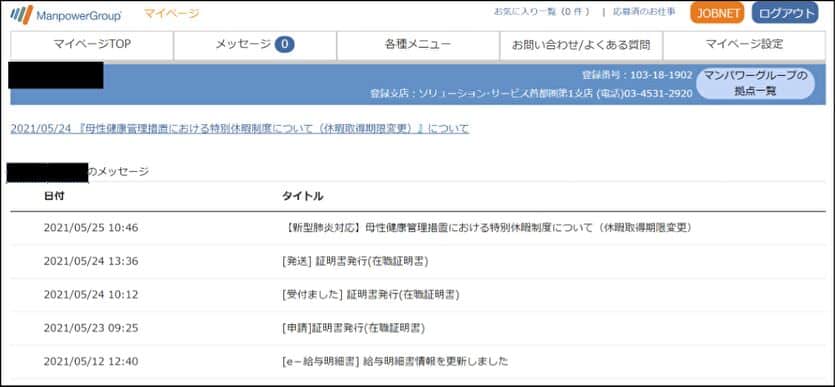Open the [発送] 証明書発行 message
Image resolution: width=835 pixels, height=387 pixels.
click(355, 261)
